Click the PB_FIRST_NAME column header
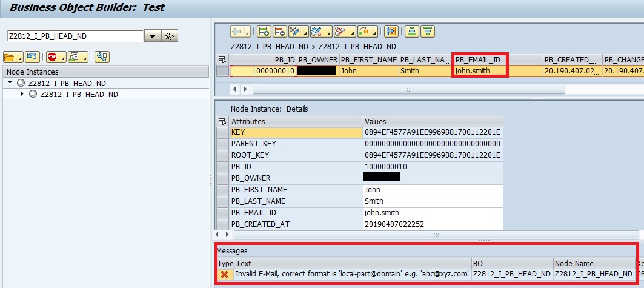644x288 pixels. click(369, 59)
